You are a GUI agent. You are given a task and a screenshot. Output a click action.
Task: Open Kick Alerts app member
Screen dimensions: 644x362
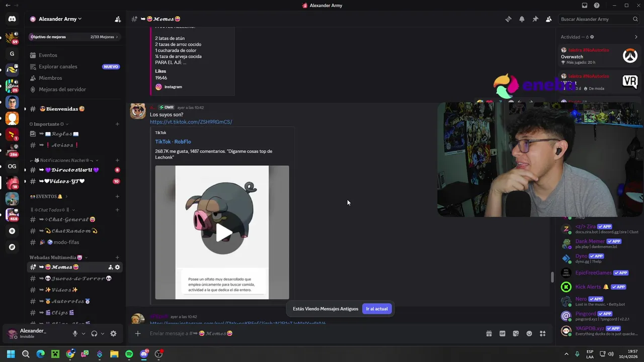[x=599, y=287]
